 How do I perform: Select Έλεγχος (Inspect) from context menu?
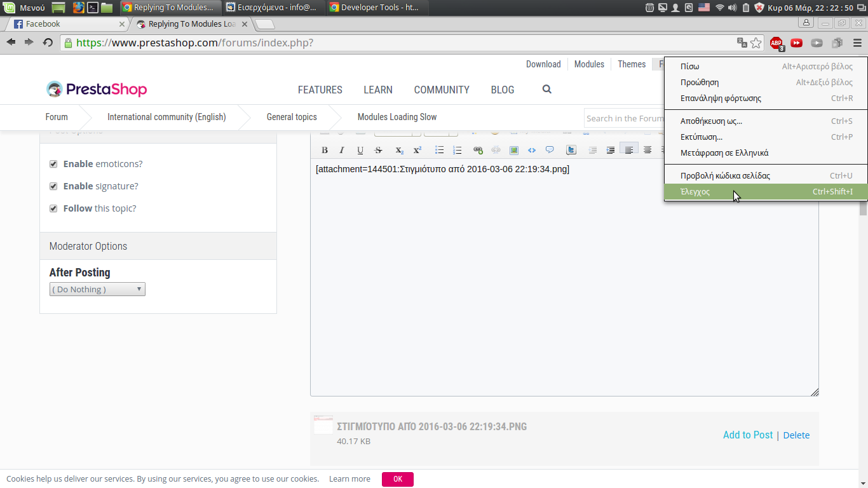[x=766, y=191]
